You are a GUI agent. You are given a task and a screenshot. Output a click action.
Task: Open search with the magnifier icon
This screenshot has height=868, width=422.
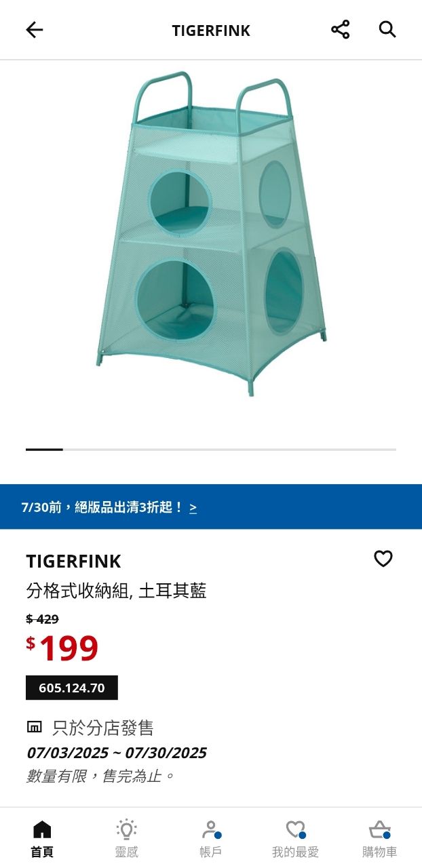[387, 30]
